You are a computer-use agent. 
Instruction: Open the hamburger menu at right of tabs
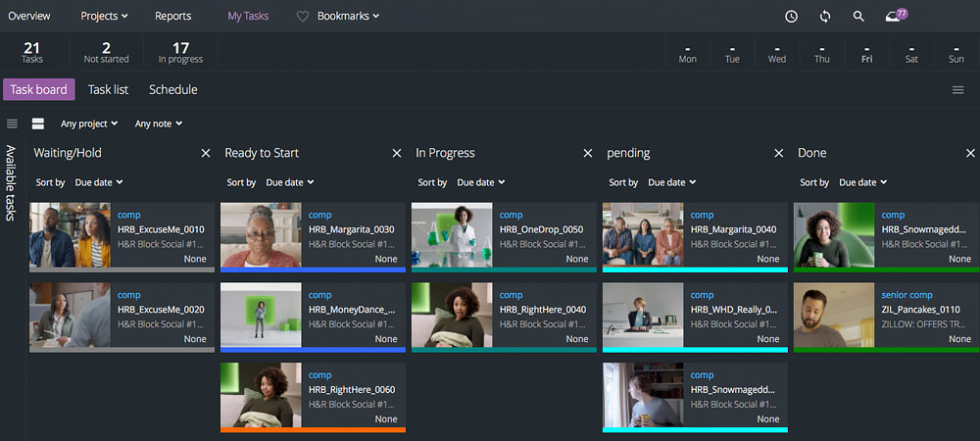pos(957,90)
